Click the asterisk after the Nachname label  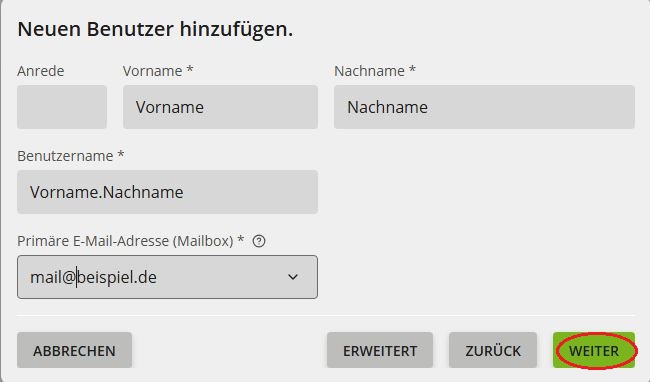(x=412, y=69)
